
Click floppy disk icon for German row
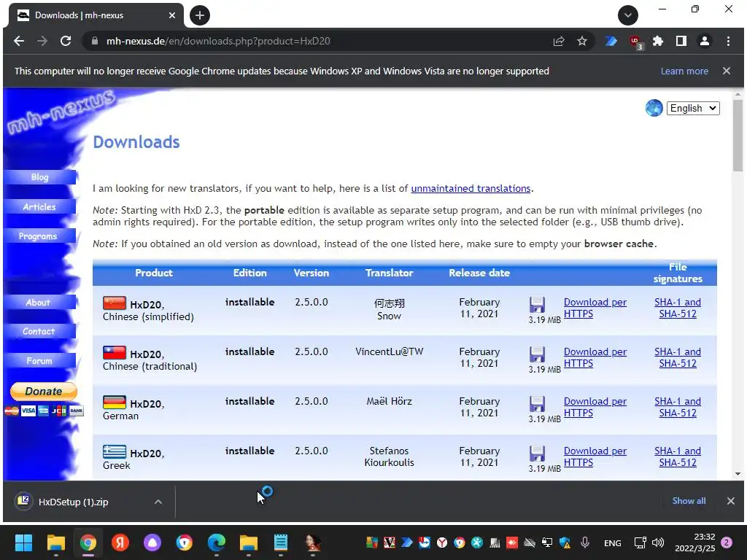point(537,404)
